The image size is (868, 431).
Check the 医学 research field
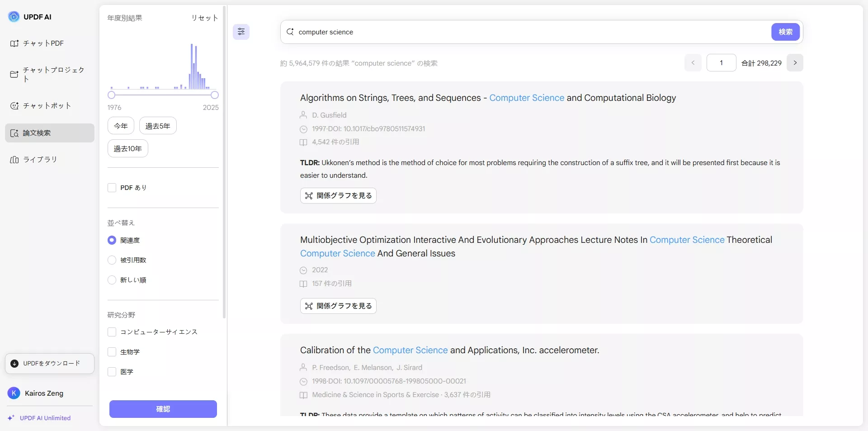pos(112,372)
